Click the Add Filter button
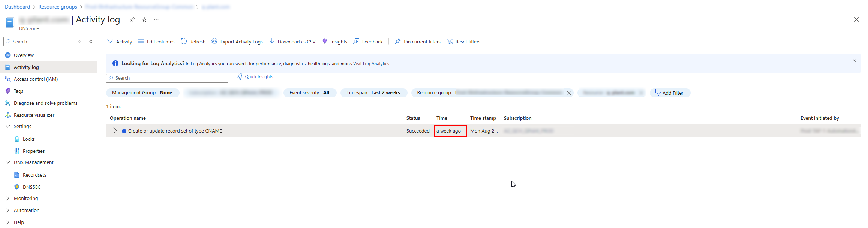Screen dimensions: 868x228 coord(670,93)
